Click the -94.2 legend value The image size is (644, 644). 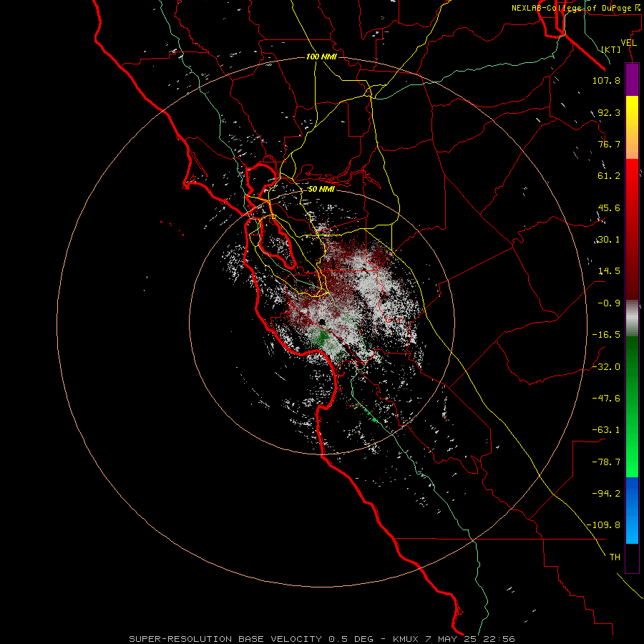606,494
